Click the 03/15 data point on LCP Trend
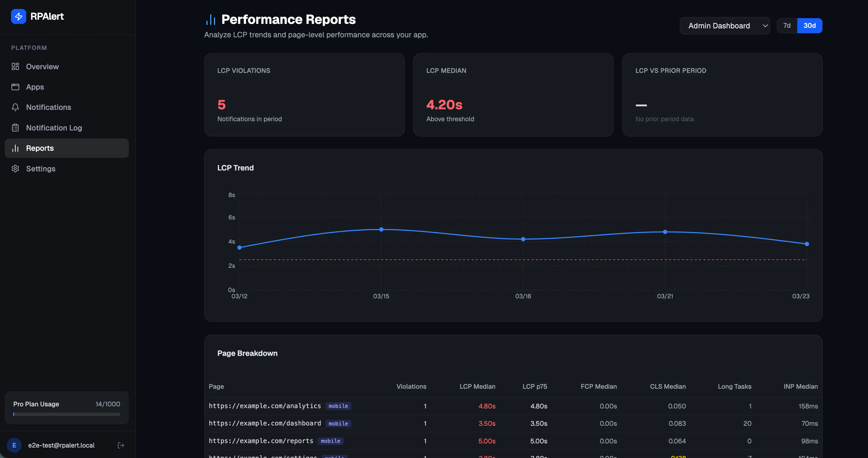 [x=382, y=229]
